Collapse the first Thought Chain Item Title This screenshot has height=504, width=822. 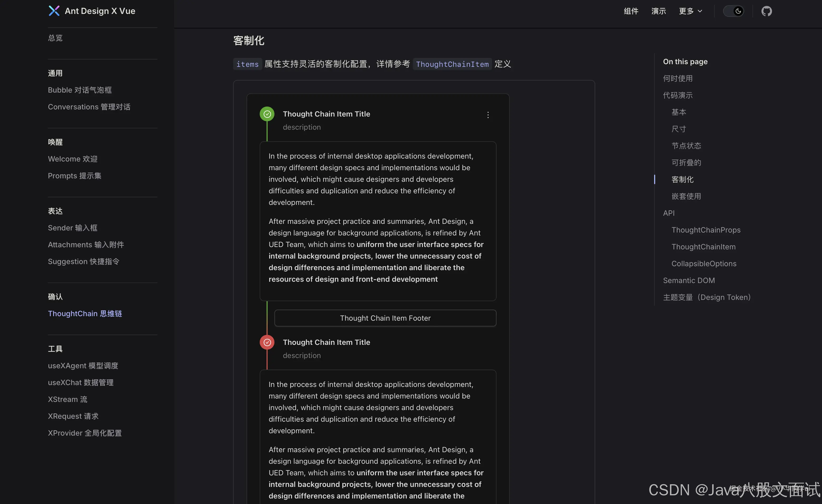326,114
